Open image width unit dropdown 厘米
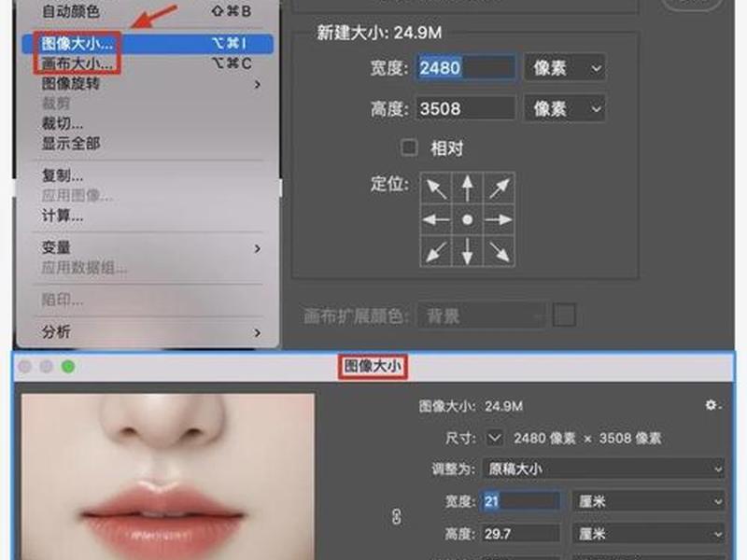Screen dimensions: 747x560 649,501
